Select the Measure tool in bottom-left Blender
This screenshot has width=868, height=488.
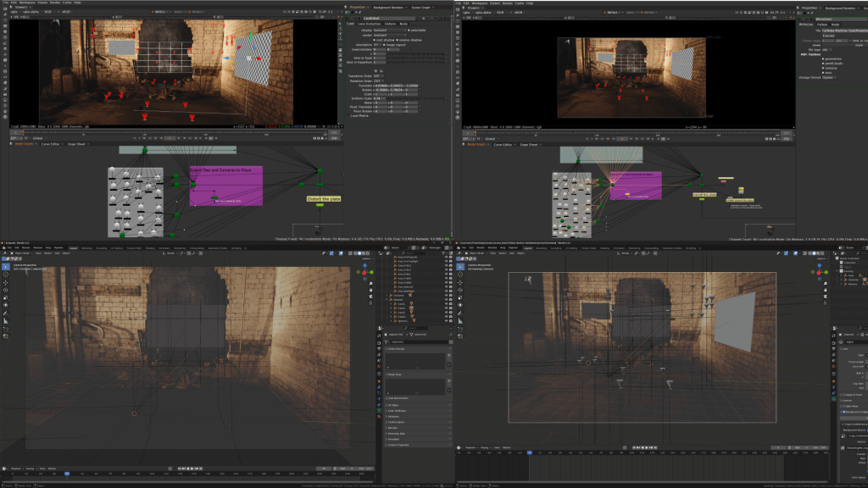6,321
